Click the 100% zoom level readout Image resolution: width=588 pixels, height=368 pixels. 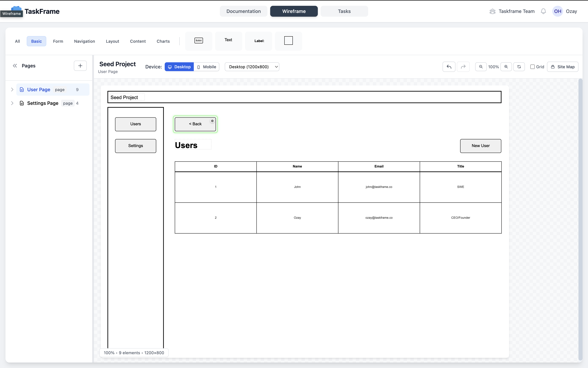pos(493,67)
